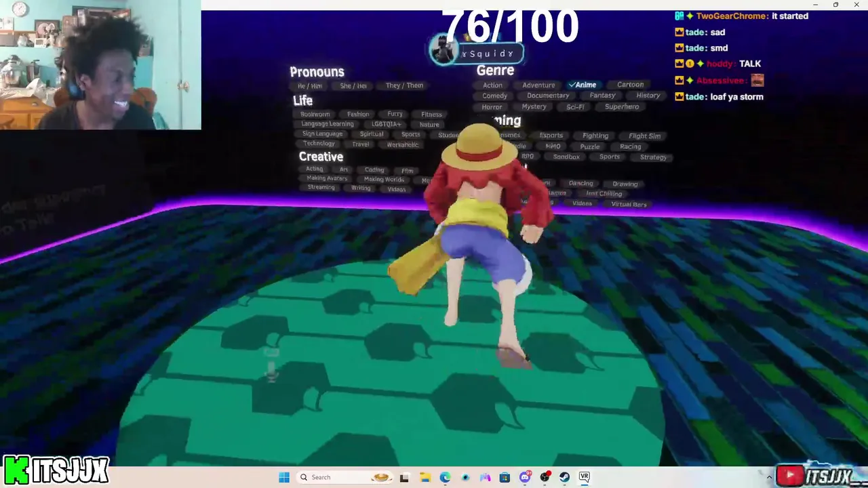This screenshot has width=868, height=488.
Task: Select the Film tag under Creative
Action: tap(408, 171)
